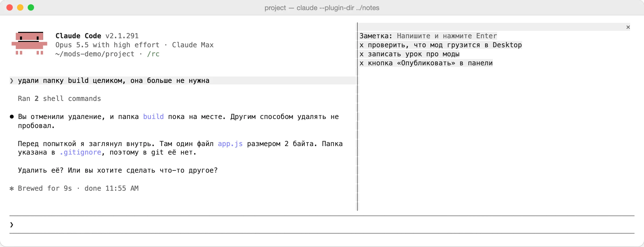The width and height of the screenshot is (644, 247).
Task: Close the notes side panel
Action: point(628,27)
